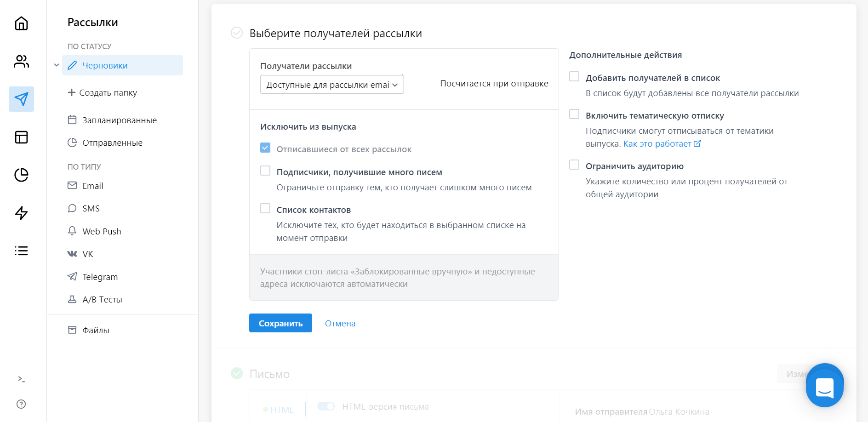Enable Ограничить аудиторию checkbox
This screenshot has width=868, height=422.
[x=574, y=165]
